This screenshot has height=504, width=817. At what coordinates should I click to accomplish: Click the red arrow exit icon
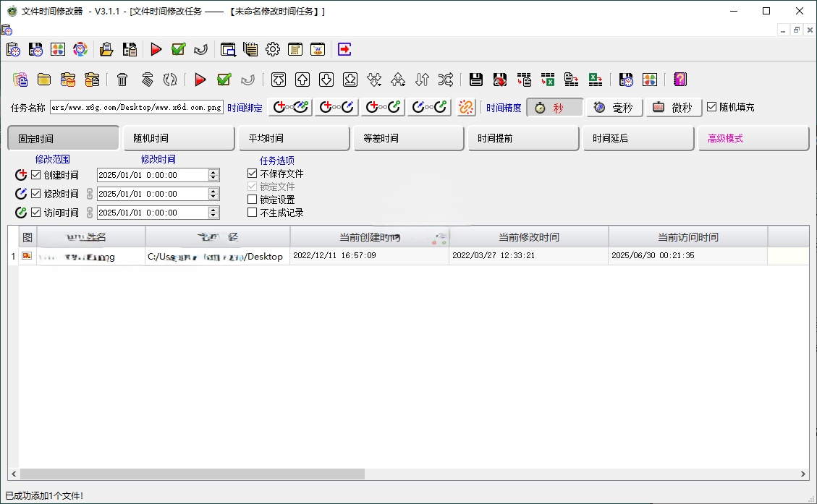344,49
